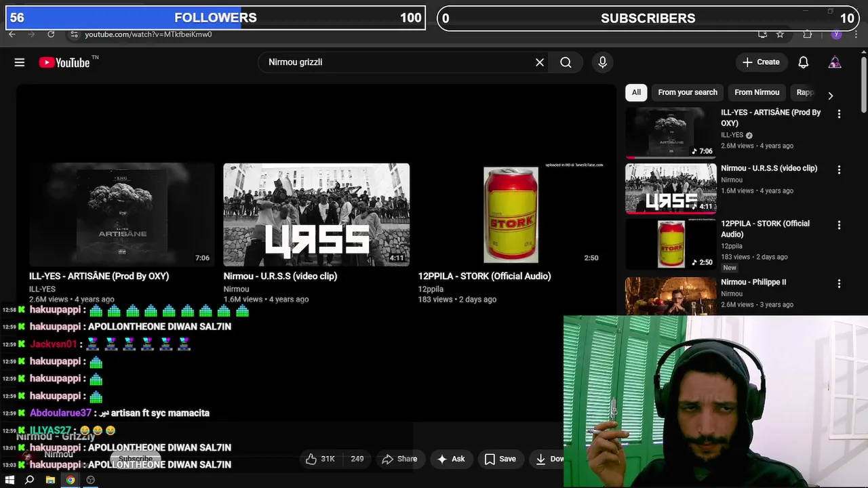Open the sidebar U.R.S.S video thumbnail
The width and height of the screenshot is (868, 488).
(x=671, y=188)
